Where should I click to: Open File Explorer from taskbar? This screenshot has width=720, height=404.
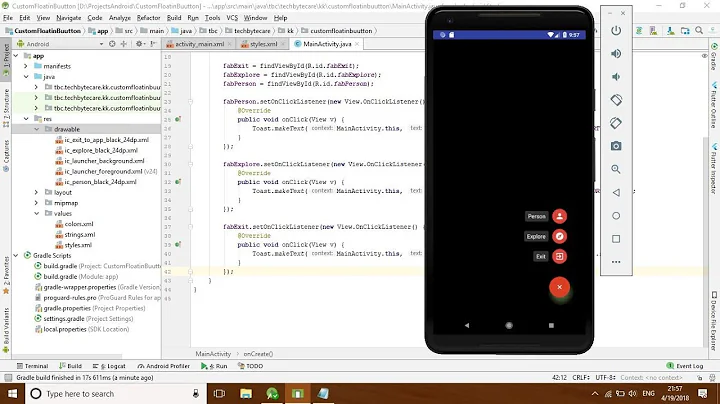pos(246,393)
